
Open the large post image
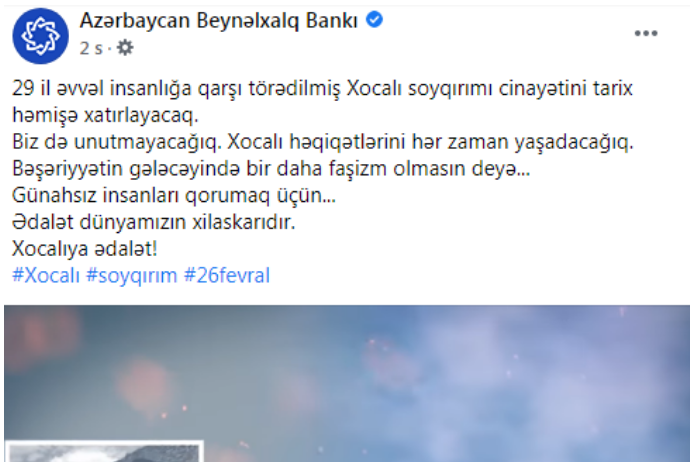point(347,383)
